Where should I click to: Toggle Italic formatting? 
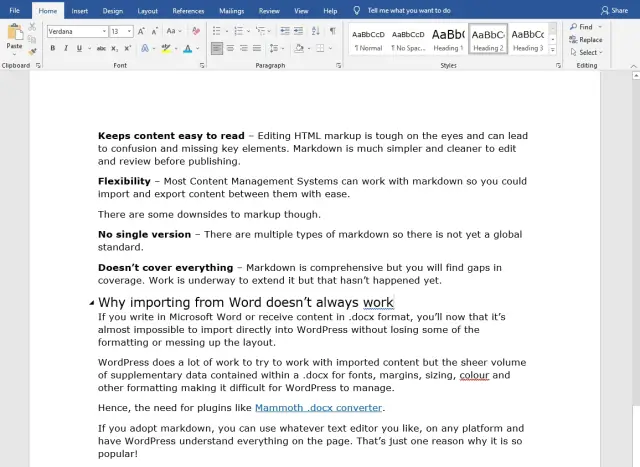tap(66, 49)
